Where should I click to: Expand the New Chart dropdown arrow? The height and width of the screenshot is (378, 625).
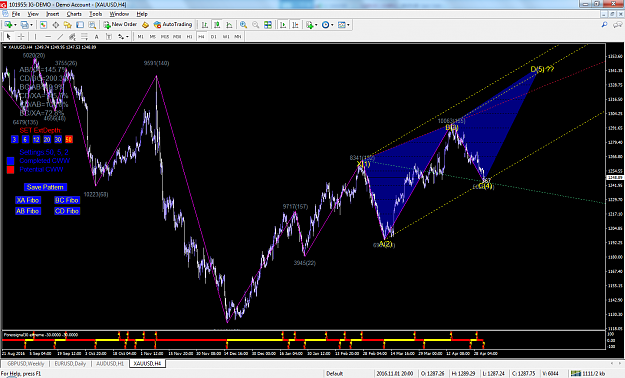15,25
